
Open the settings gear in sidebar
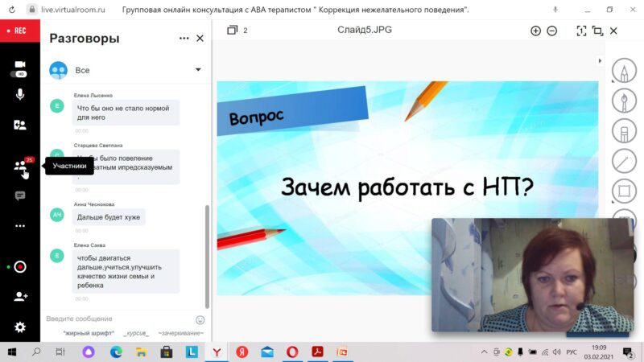[19, 327]
